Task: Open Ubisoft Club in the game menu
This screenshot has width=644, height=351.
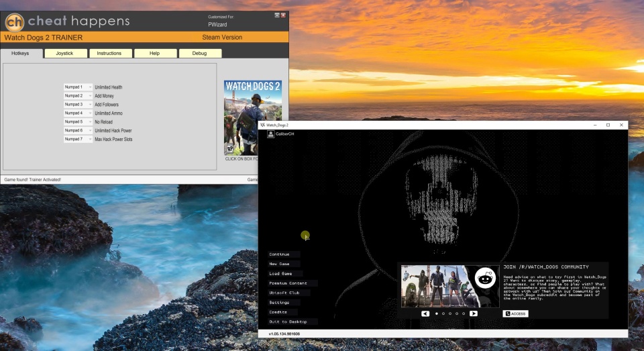Action: point(288,293)
